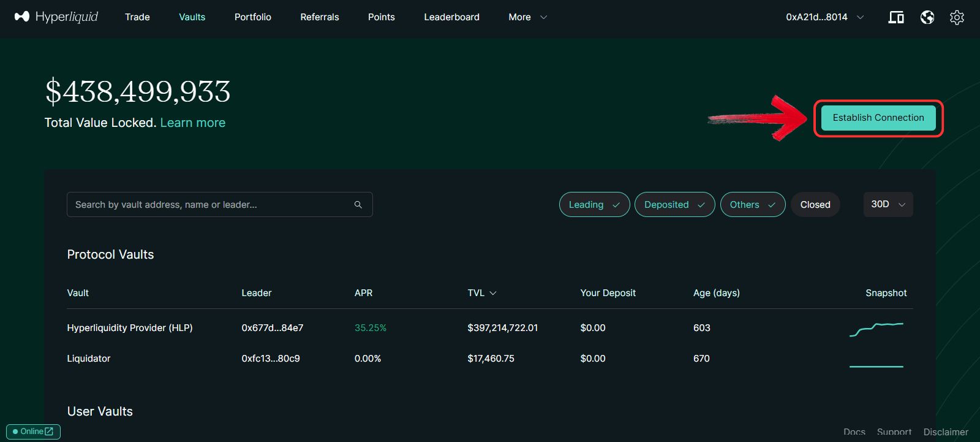Click the Age (days) column header
The height and width of the screenshot is (442, 980).
coord(717,293)
